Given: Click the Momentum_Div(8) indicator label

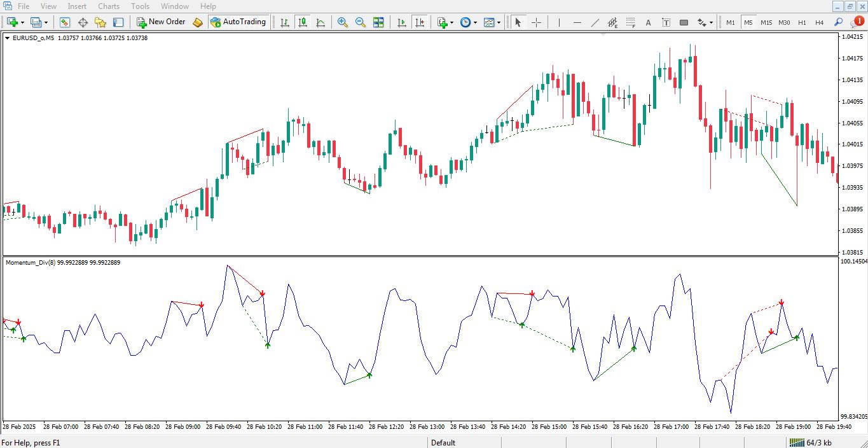Looking at the screenshot, I should (x=31, y=262).
